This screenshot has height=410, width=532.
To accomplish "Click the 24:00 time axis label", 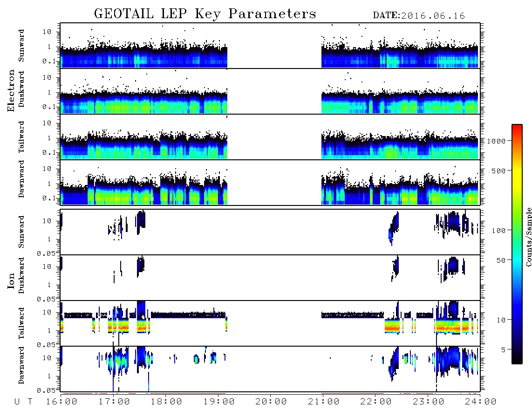I will [x=481, y=402].
